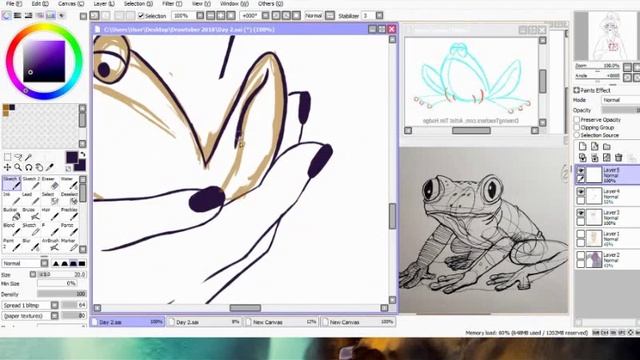640x360 pixels.
Task: Choose the Water brush
Action: 69,183
